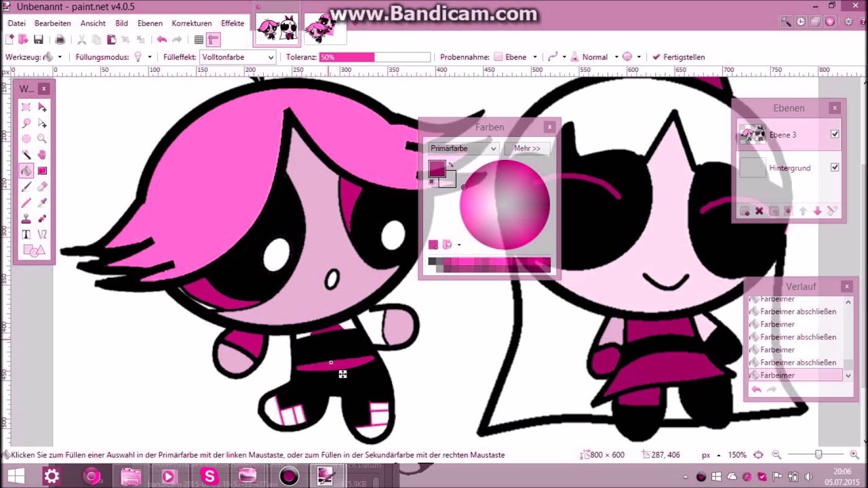This screenshot has width=868, height=488.
Task: Select the Ellipse Select tool
Action: click(26, 139)
